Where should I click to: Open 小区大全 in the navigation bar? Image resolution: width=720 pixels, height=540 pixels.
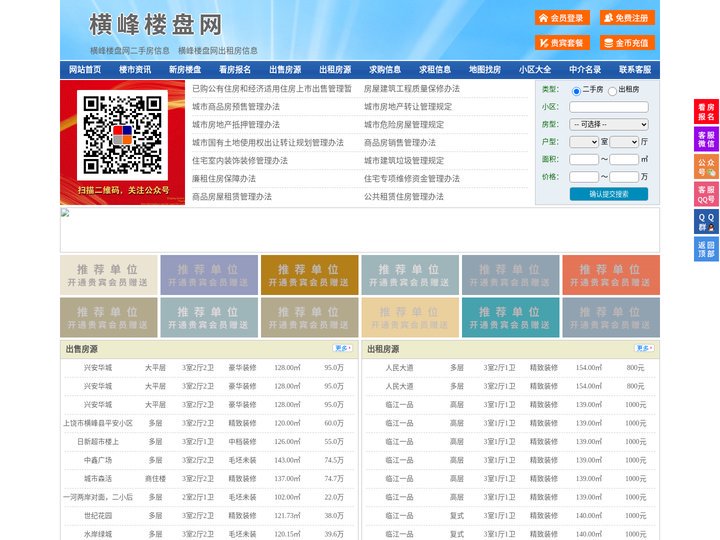point(535,70)
